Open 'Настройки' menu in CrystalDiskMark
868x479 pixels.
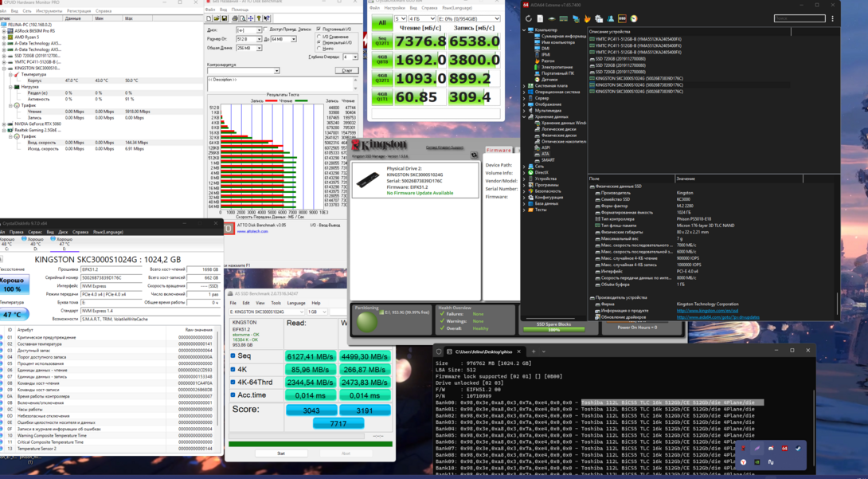pyautogui.click(x=394, y=8)
